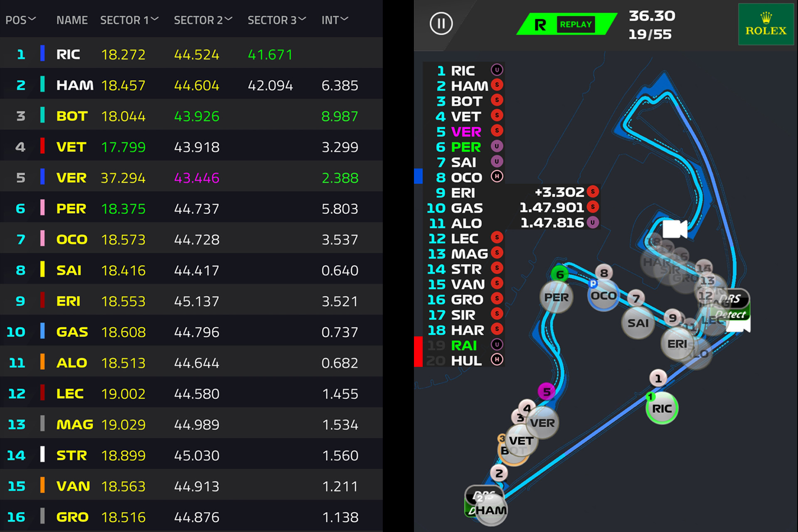Open the INT column dropdown
798x532 pixels.
[x=335, y=20]
